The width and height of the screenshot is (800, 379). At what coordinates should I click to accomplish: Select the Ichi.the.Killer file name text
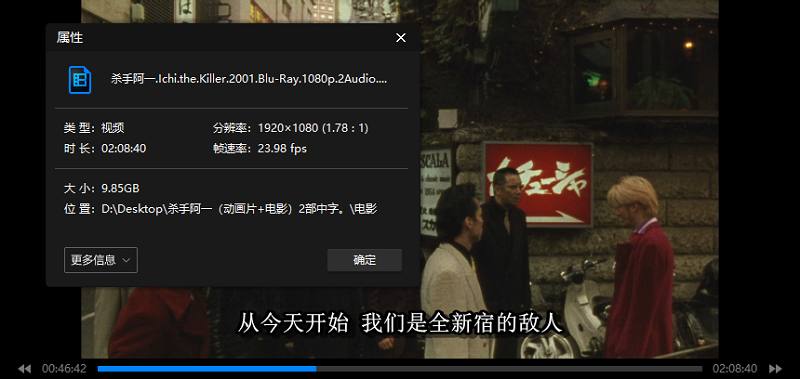click(x=249, y=79)
